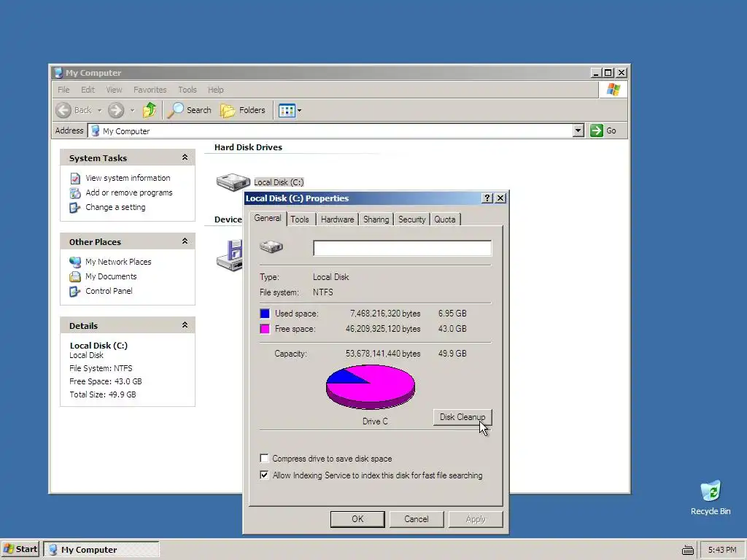Click the Help question mark in Properties dialog

(487, 198)
